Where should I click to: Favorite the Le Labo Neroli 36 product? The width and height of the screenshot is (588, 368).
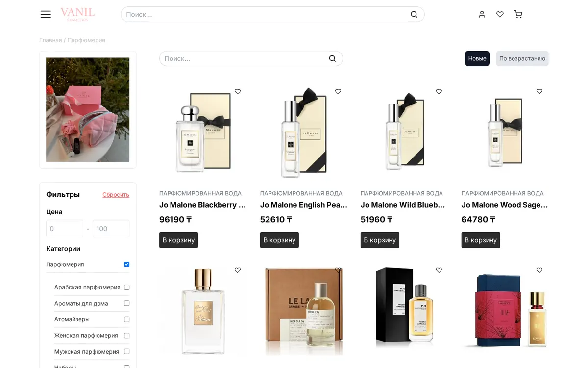[338, 270]
